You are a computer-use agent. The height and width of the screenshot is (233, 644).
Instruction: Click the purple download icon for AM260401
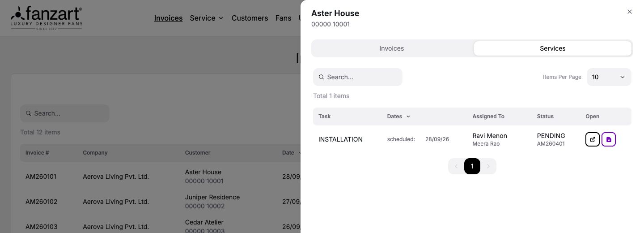pos(609,139)
